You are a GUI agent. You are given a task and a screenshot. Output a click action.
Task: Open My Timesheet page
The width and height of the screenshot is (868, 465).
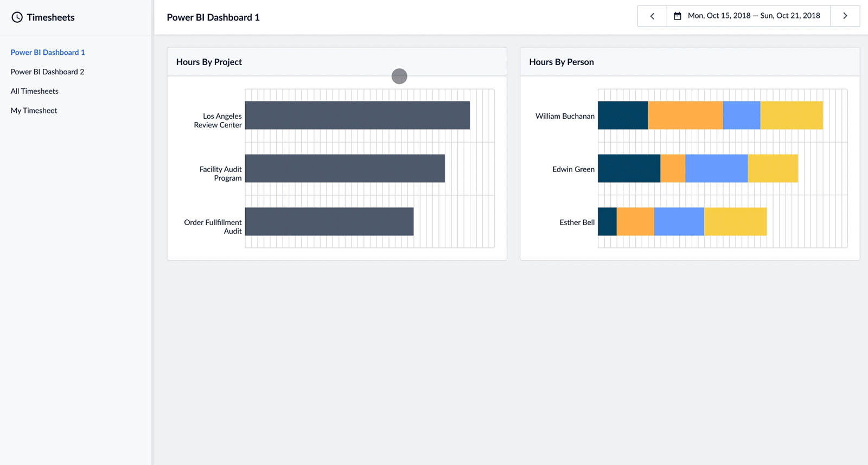[x=34, y=111]
